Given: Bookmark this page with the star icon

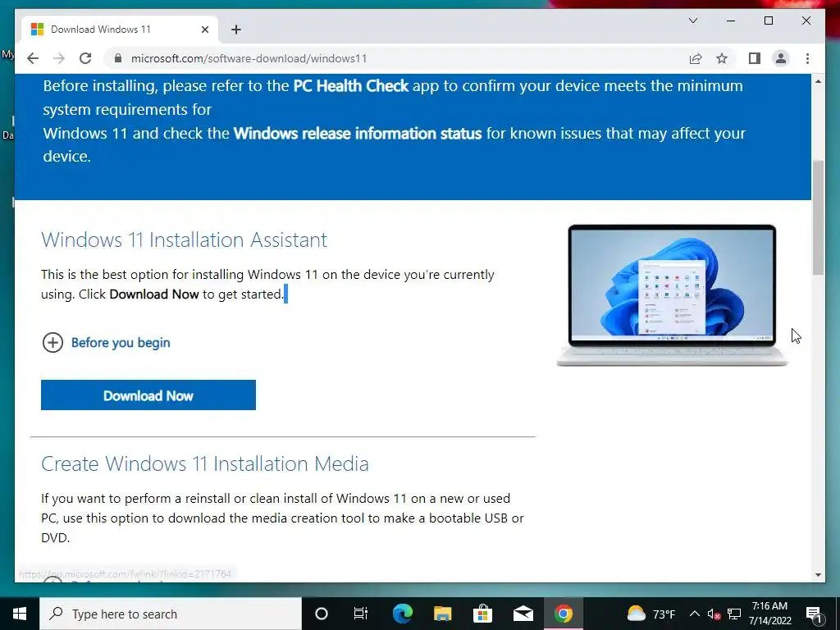Looking at the screenshot, I should tap(722, 58).
